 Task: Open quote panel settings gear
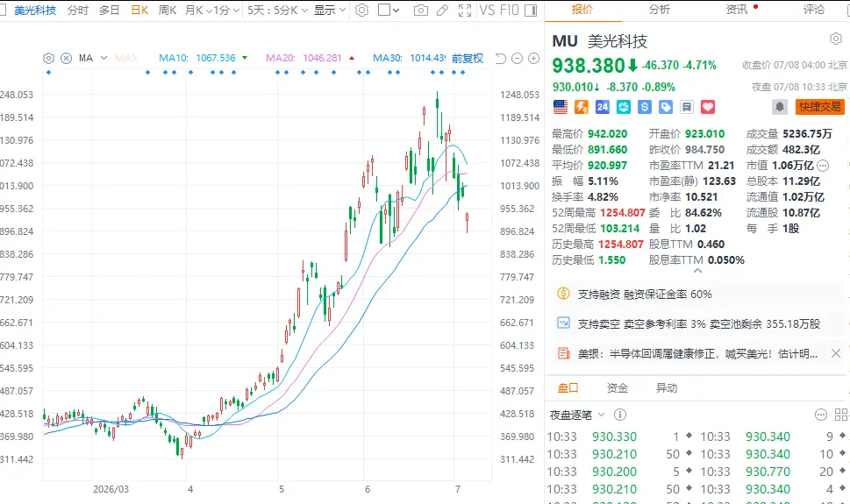(836, 39)
